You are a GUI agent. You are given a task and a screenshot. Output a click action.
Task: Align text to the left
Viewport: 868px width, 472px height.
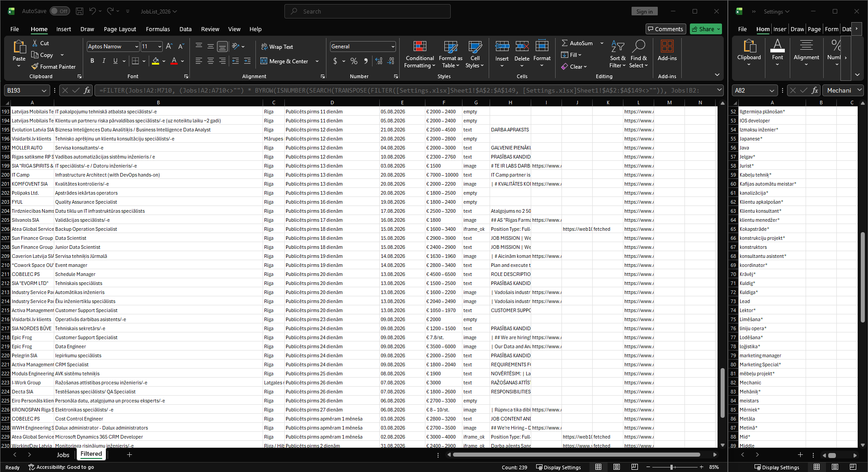click(x=198, y=61)
